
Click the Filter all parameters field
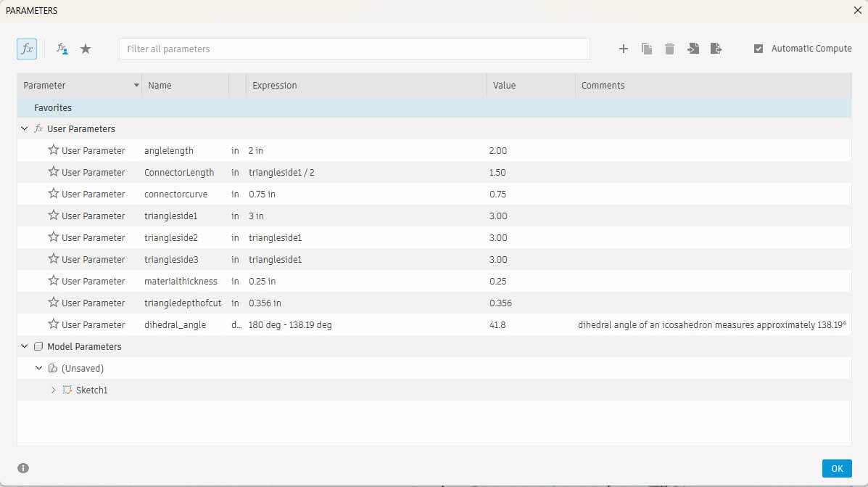coord(355,49)
